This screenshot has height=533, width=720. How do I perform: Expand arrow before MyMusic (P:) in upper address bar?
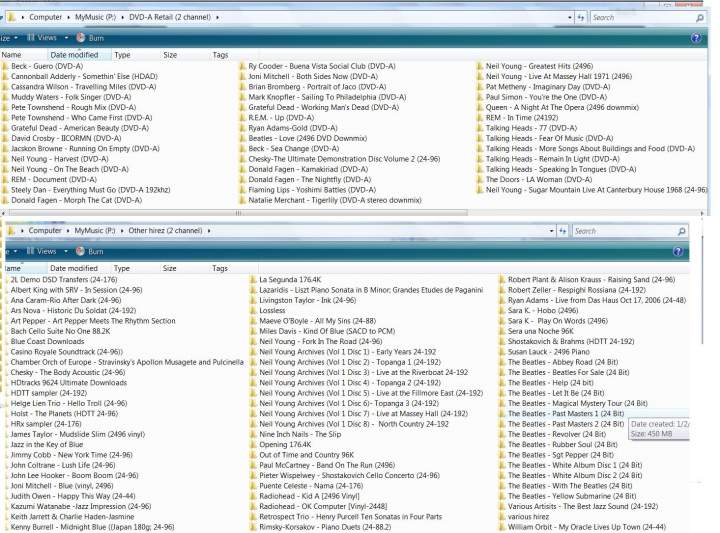(68, 17)
